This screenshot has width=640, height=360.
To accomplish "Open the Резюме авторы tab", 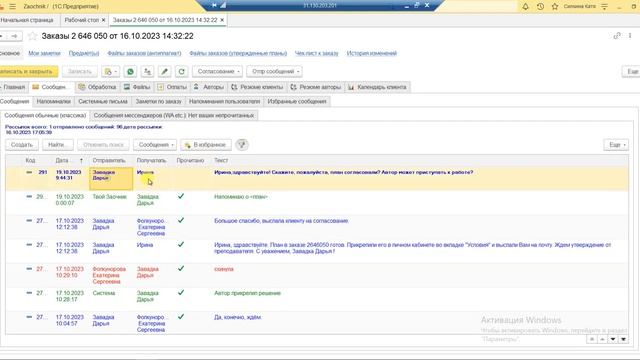I will coord(316,87).
